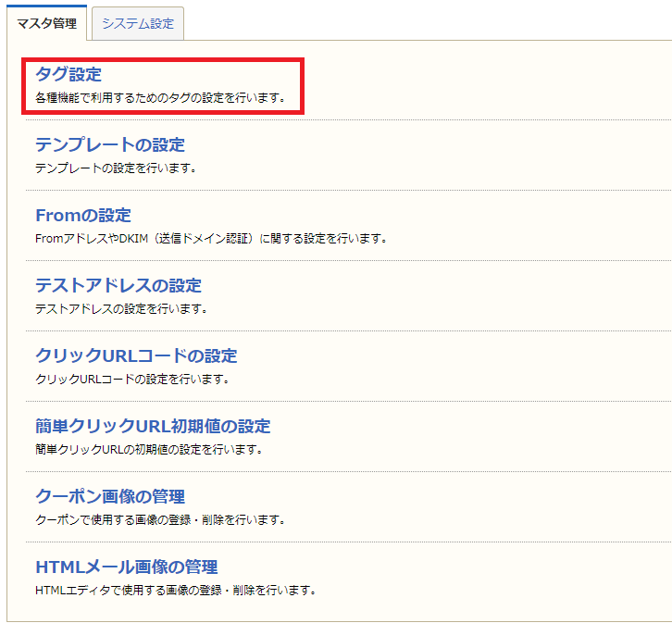Click text クーポンで使用する画像の登録・削除を行います。

click(160, 519)
